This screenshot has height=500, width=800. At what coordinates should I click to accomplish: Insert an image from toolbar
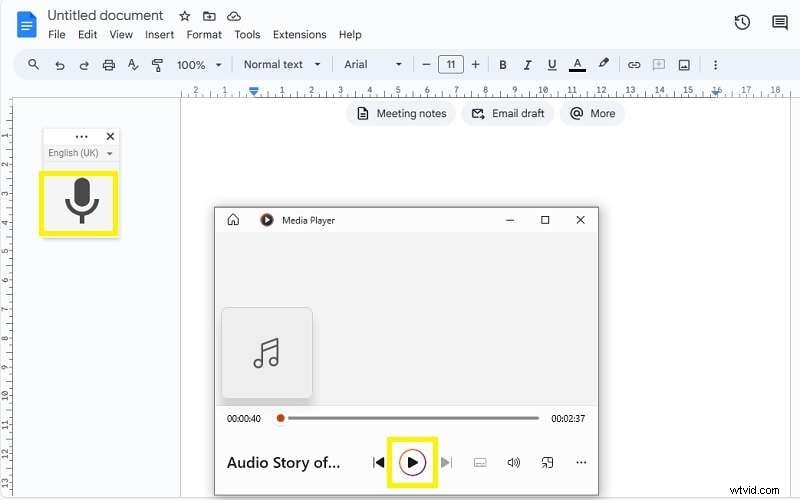coord(684,65)
